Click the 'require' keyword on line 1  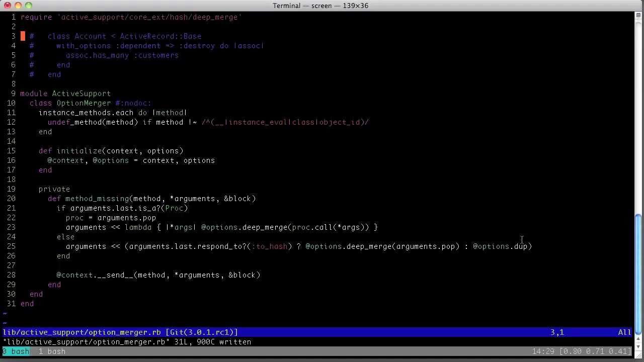(x=36, y=17)
